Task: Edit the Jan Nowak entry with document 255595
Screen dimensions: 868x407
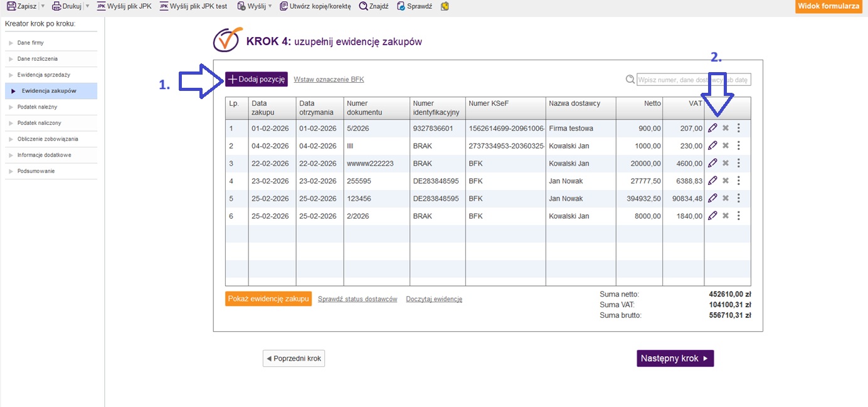Action: coord(712,181)
